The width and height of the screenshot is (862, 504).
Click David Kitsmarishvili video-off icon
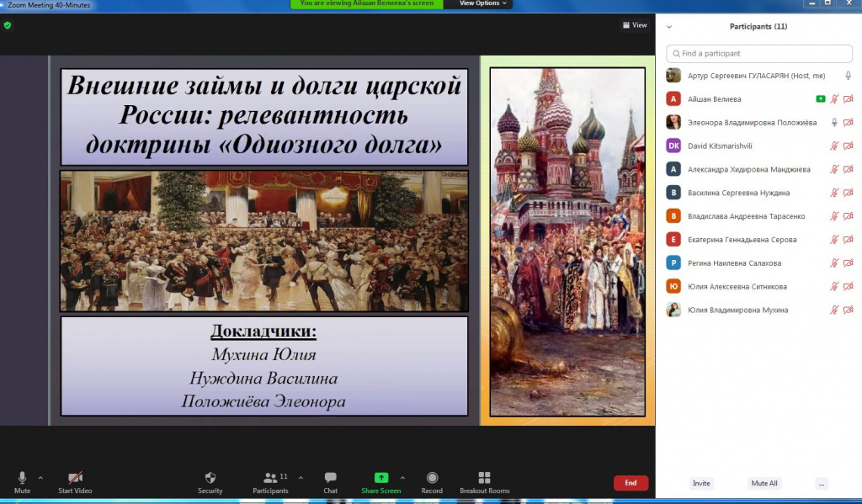(x=849, y=146)
